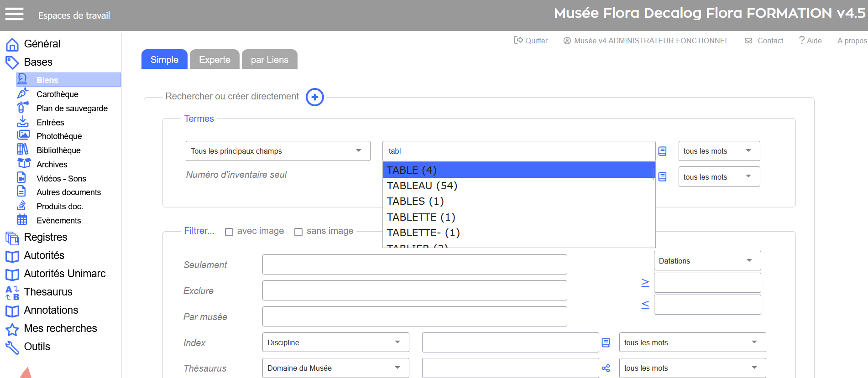Expand the Discipline index dropdown
This screenshot has height=378, width=868.
(335, 342)
